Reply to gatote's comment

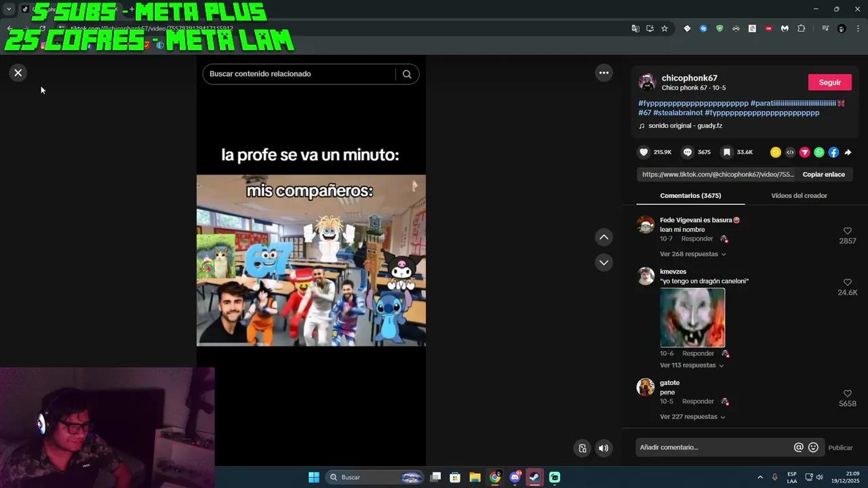(698, 401)
